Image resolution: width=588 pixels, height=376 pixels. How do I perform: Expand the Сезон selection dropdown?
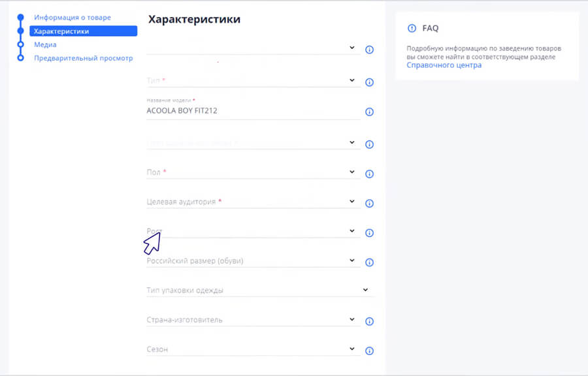(352, 349)
